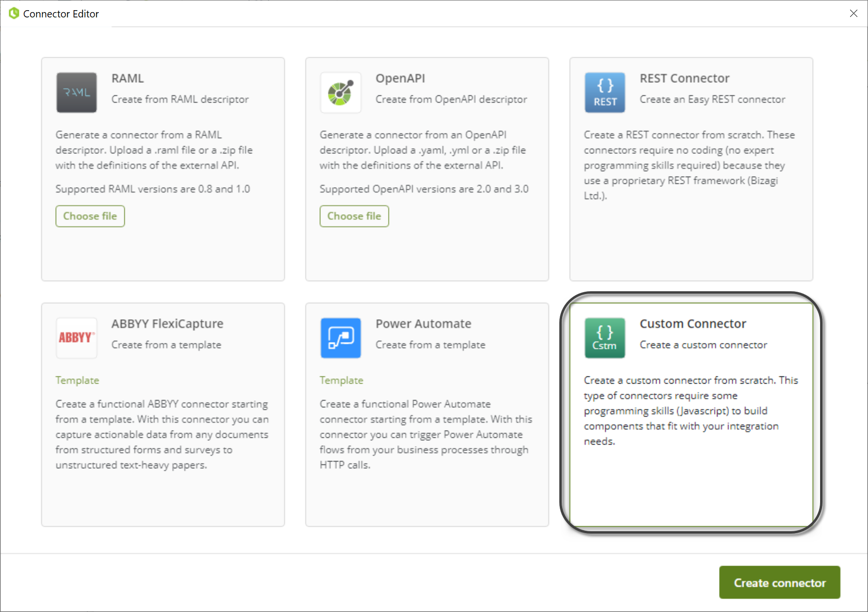
Task: Click 'Create a custom connector' subtitle
Action: tap(703, 345)
